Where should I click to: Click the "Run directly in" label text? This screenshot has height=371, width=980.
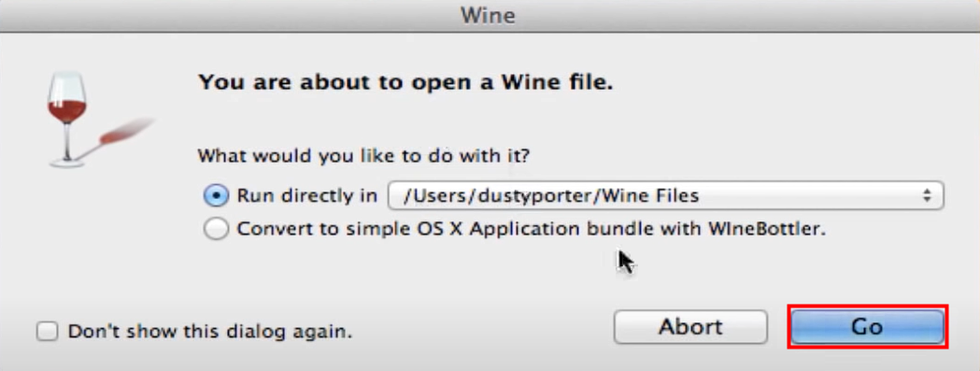pos(306,196)
